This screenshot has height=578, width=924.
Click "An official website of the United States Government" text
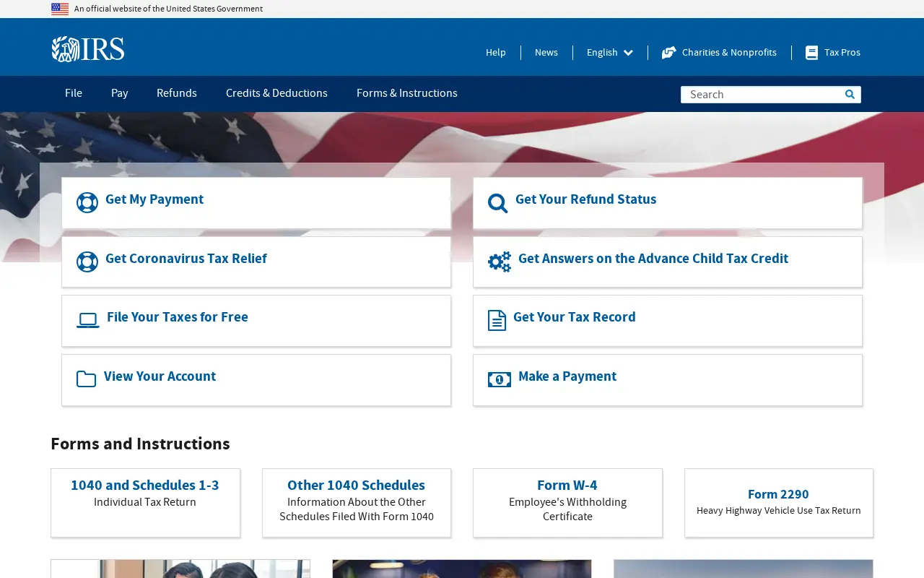point(168,9)
